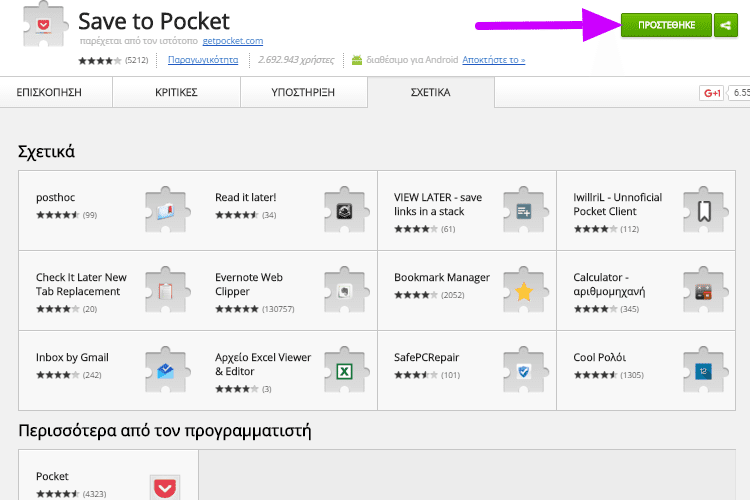
Task: Click the (5212) review count
Action: [x=136, y=60]
